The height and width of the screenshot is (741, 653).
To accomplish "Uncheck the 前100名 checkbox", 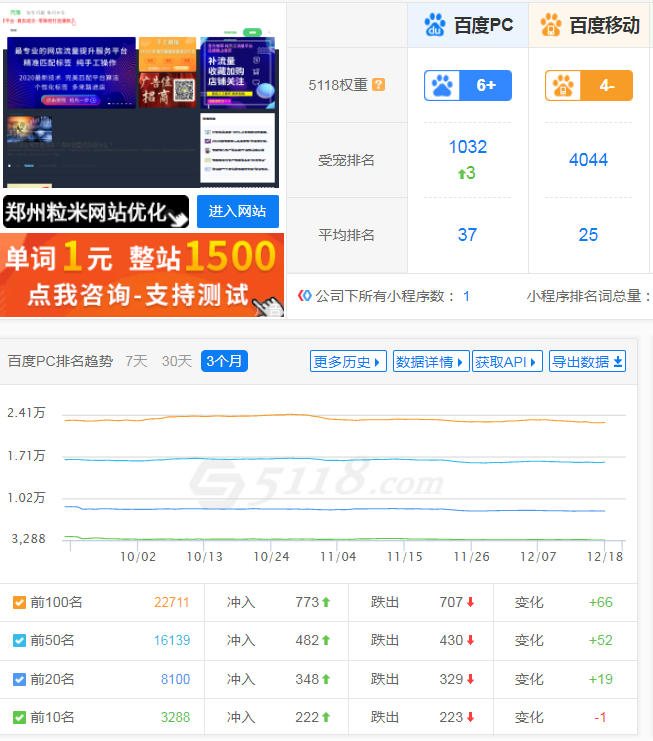I will click(x=19, y=603).
